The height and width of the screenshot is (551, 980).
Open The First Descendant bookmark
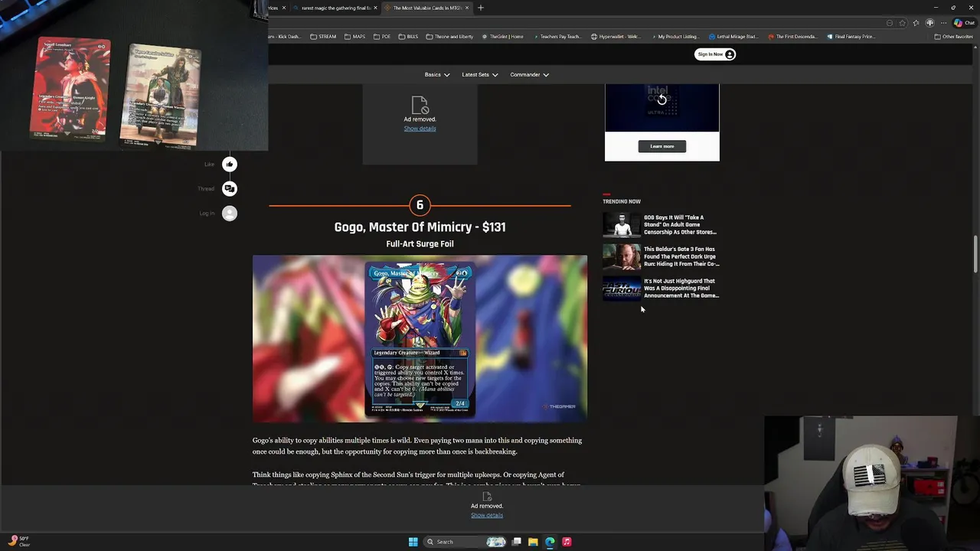[792, 37]
